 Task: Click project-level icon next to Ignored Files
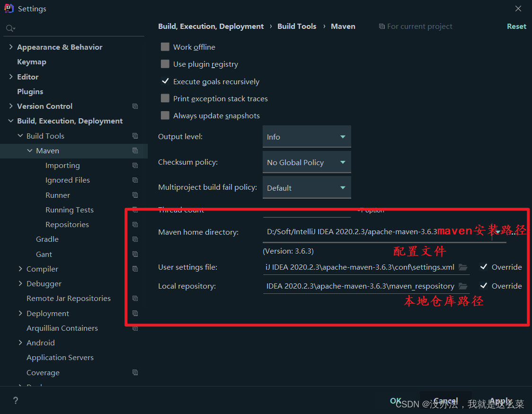pyautogui.click(x=135, y=180)
